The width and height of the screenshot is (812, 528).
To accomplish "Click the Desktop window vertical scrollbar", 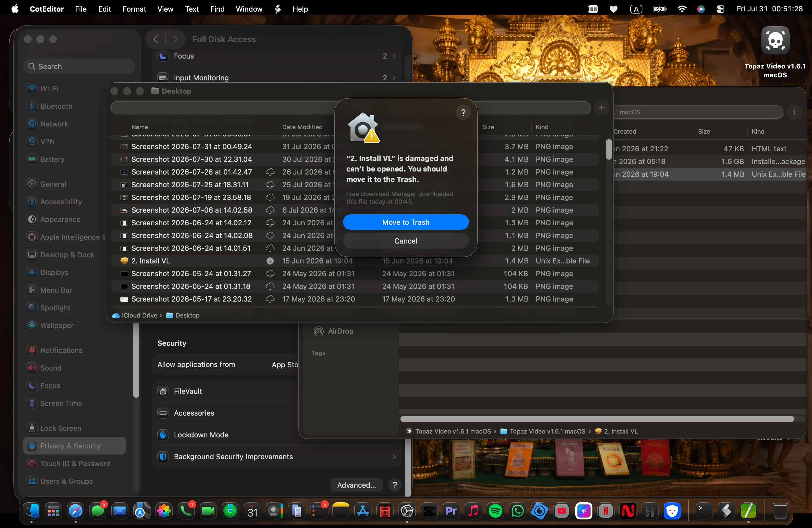I will (x=609, y=149).
